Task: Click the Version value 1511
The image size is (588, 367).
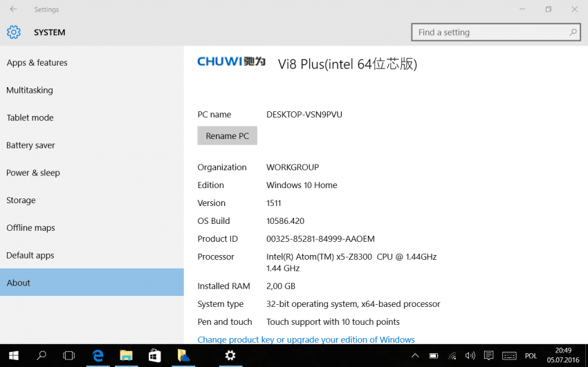Action: (273, 203)
